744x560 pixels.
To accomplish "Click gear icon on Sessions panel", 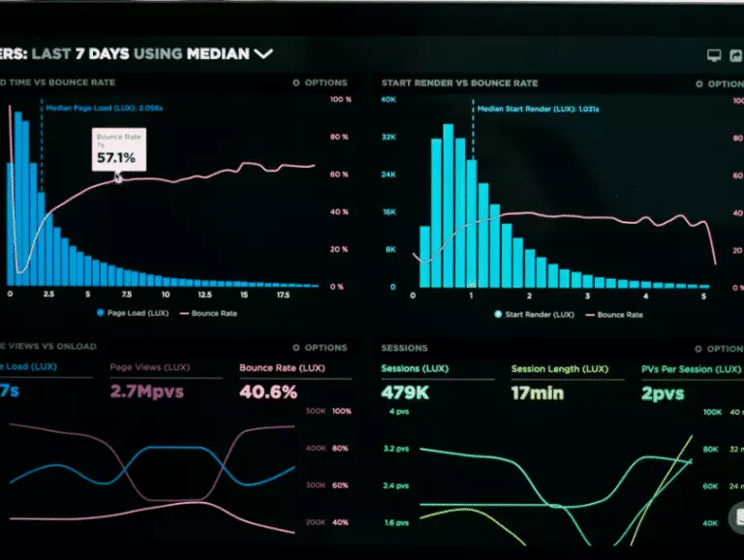I will [x=699, y=349].
